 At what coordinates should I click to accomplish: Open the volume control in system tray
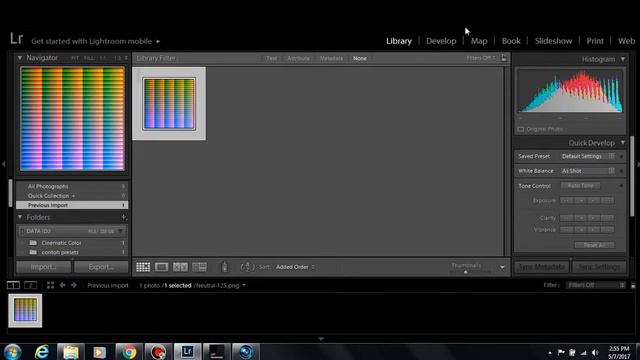pyautogui.click(x=595, y=352)
